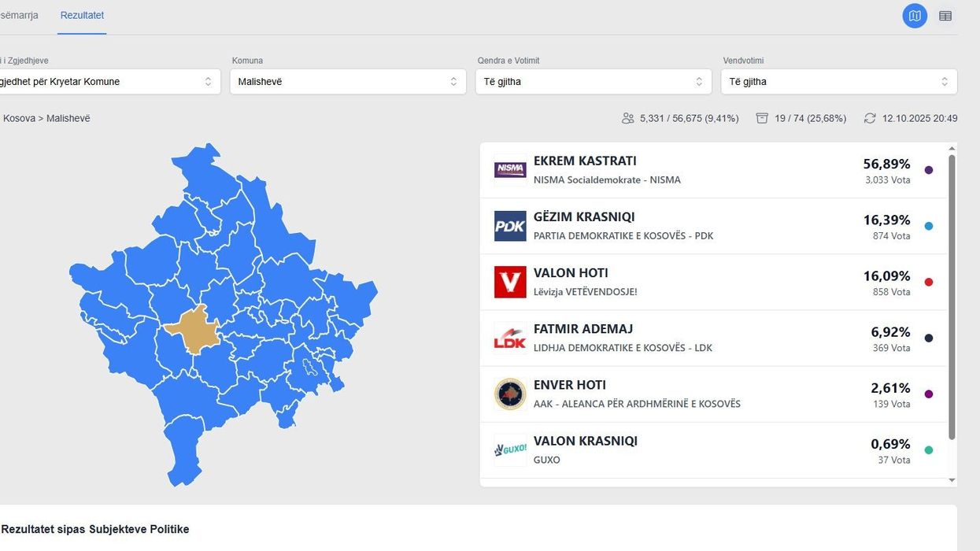Toggle Ekrem Kastrati's purple result indicator dot
The image size is (980, 551).
tap(928, 169)
